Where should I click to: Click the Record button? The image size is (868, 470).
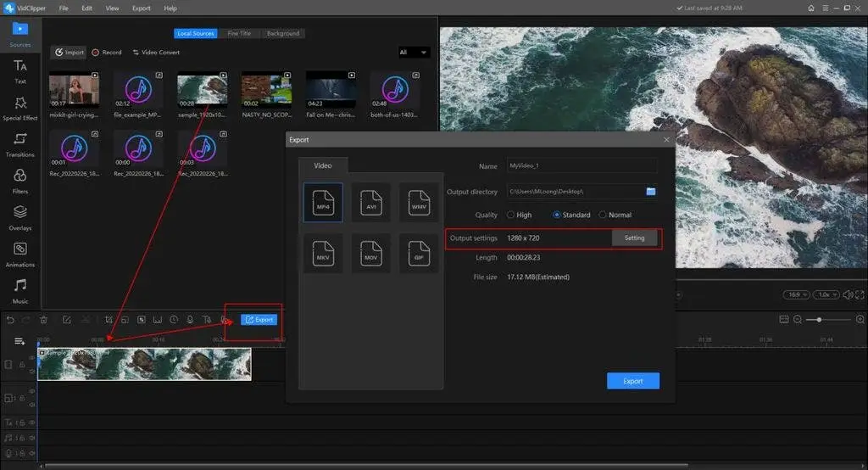click(x=107, y=52)
